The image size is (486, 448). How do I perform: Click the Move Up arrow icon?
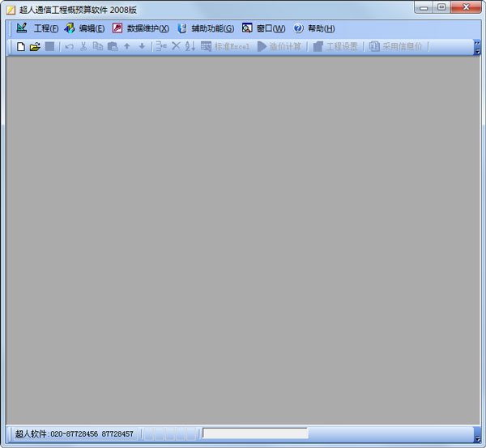(x=127, y=47)
